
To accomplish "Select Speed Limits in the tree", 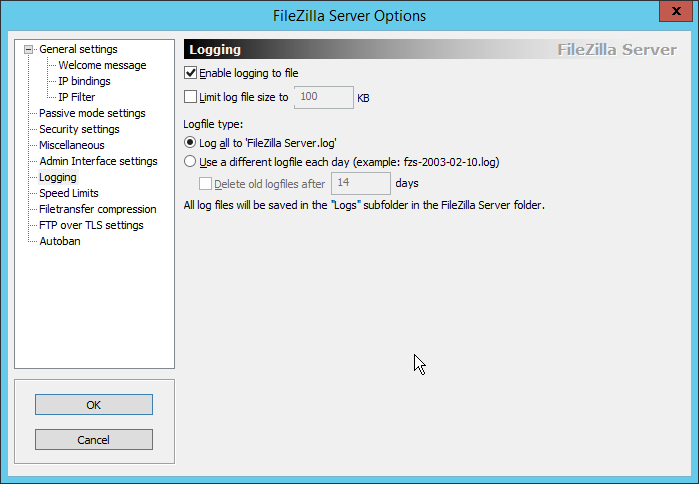I will 69,193.
